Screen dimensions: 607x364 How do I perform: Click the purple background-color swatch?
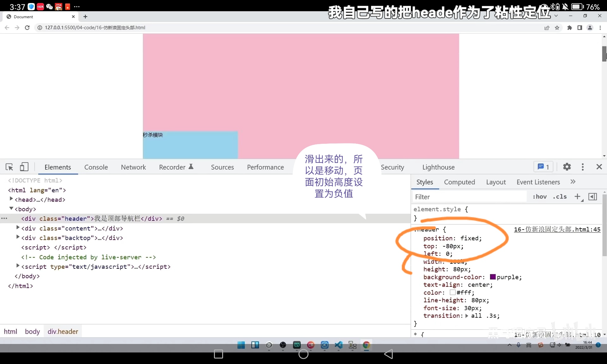click(x=493, y=277)
